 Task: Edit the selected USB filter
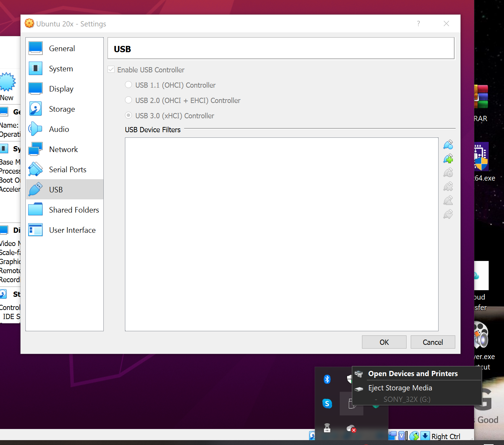[448, 173]
